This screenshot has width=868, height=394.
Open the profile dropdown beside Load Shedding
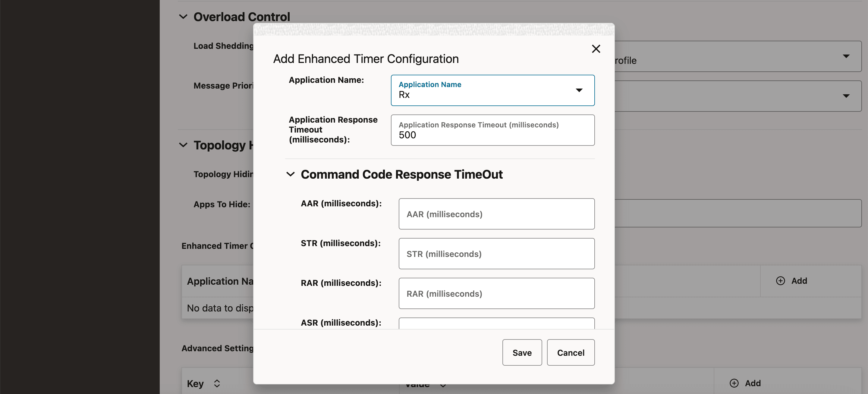[847, 56]
